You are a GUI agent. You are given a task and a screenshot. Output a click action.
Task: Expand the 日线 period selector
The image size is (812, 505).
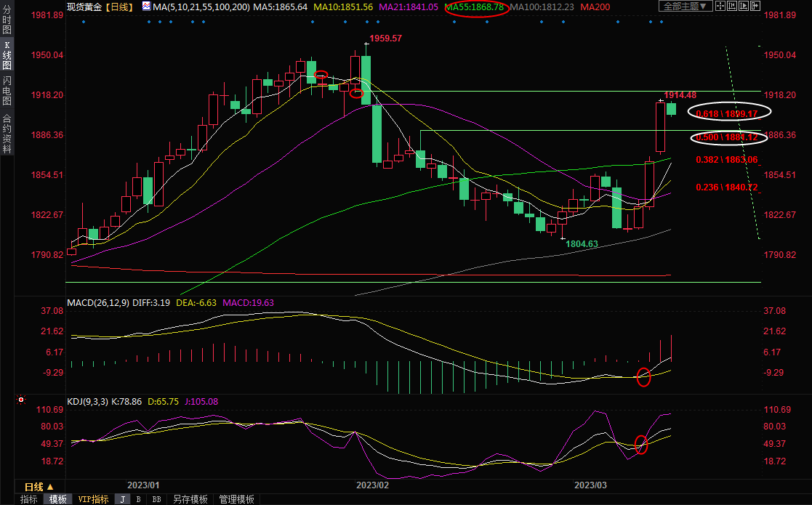39,487
